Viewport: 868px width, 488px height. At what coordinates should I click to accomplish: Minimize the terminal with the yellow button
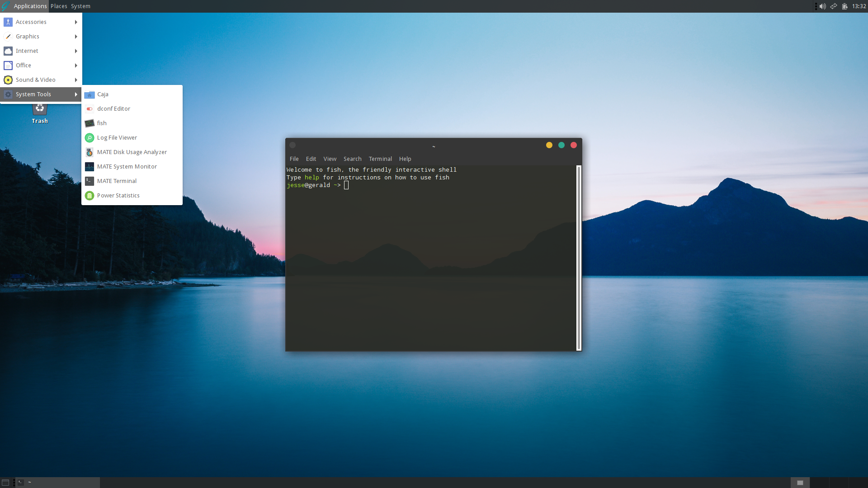coord(549,145)
